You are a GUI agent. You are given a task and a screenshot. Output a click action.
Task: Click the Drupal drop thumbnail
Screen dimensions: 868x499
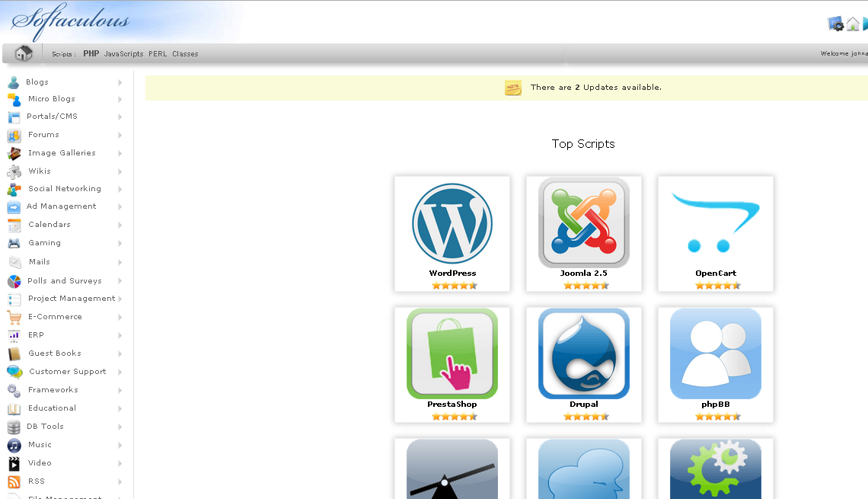coord(583,353)
